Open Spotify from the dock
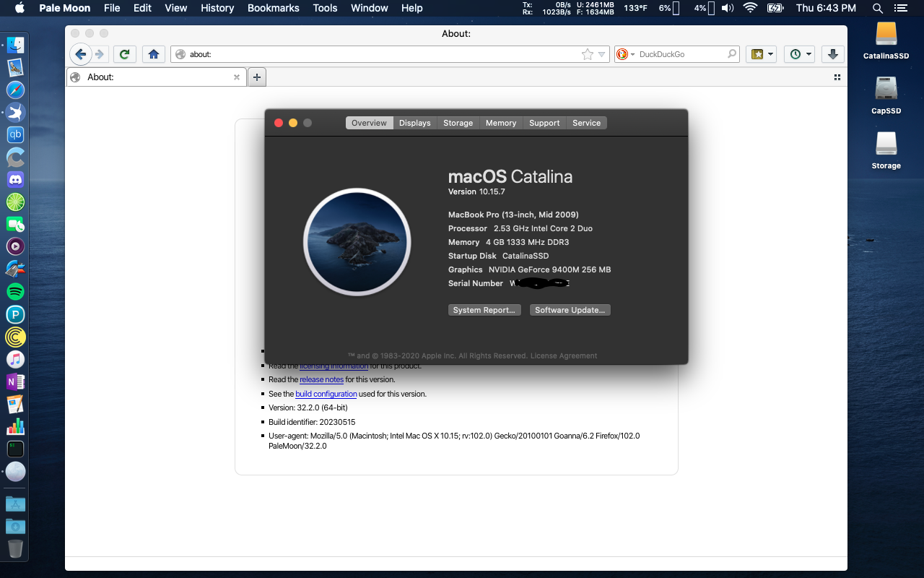The width and height of the screenshot is (924, 578). [x=15, y=291]
